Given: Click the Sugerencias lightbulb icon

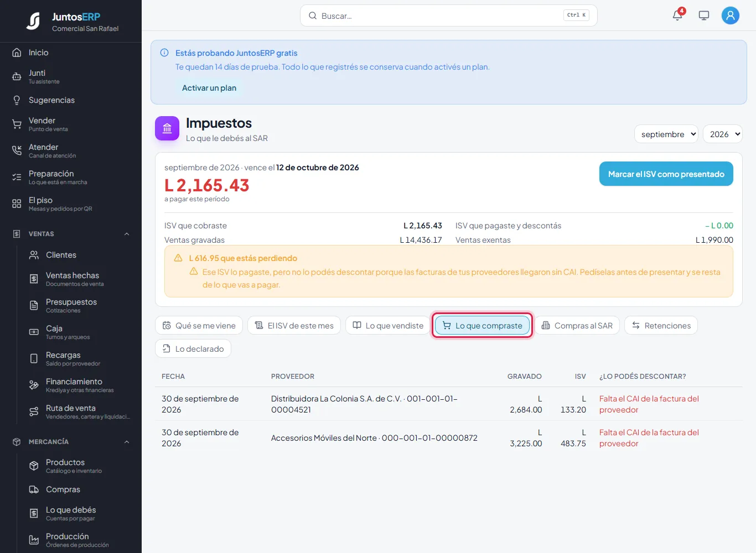Looking at the screenshot, I should click(x=17, y=100).
